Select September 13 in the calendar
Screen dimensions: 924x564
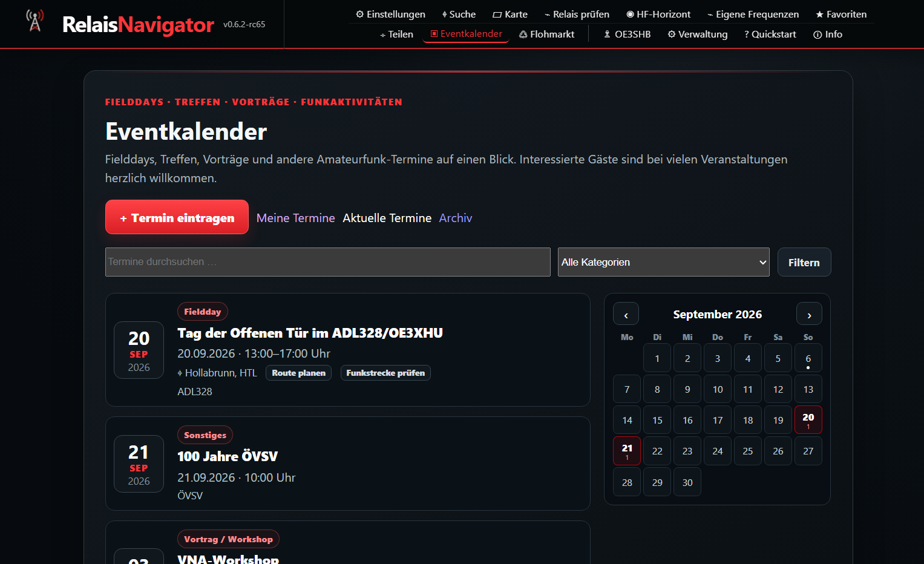[808, 389]
